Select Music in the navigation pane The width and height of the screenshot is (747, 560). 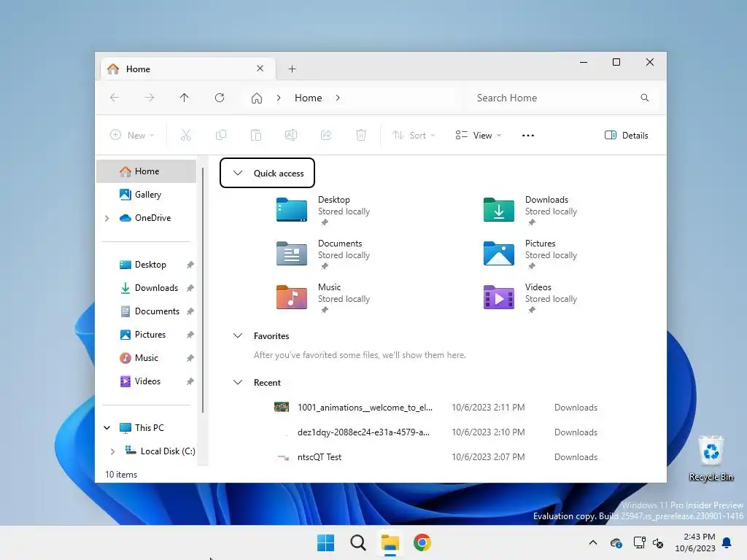[146, 358]
